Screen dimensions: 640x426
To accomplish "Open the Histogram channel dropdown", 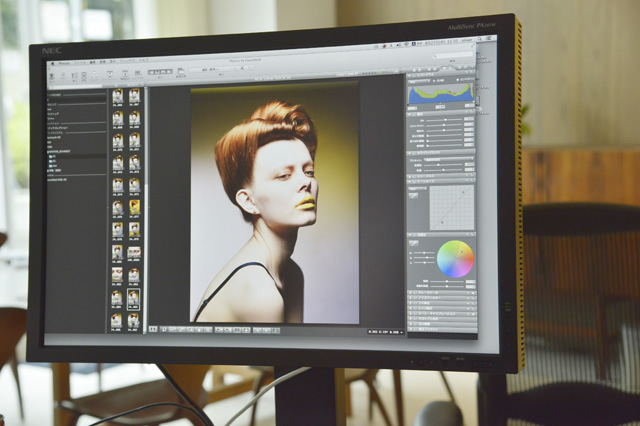I will point(419,81).
